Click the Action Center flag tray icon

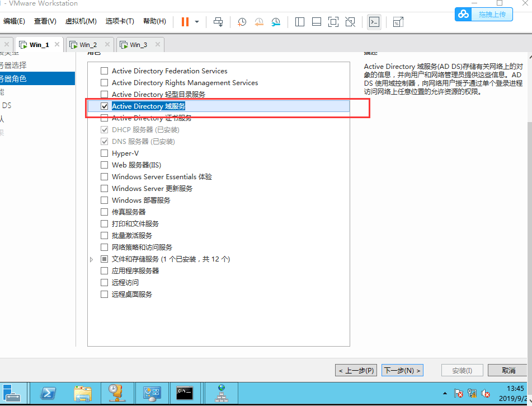click(458, 394)
